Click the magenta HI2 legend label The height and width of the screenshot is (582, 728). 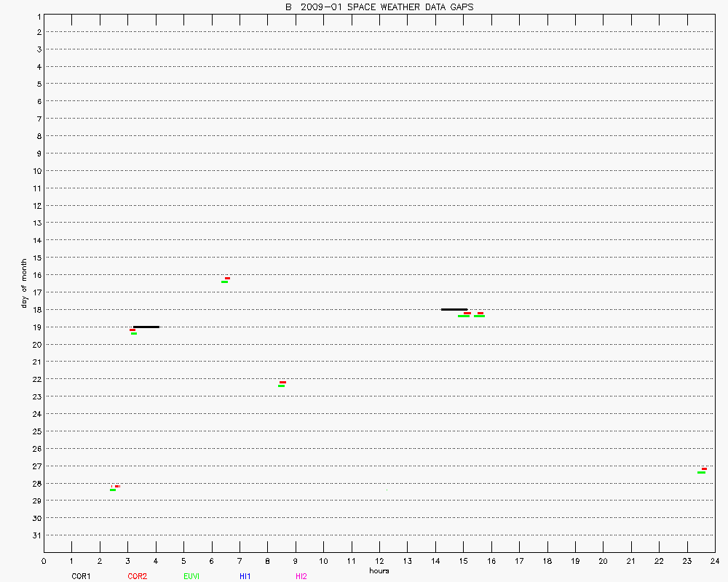click(301, 576)
